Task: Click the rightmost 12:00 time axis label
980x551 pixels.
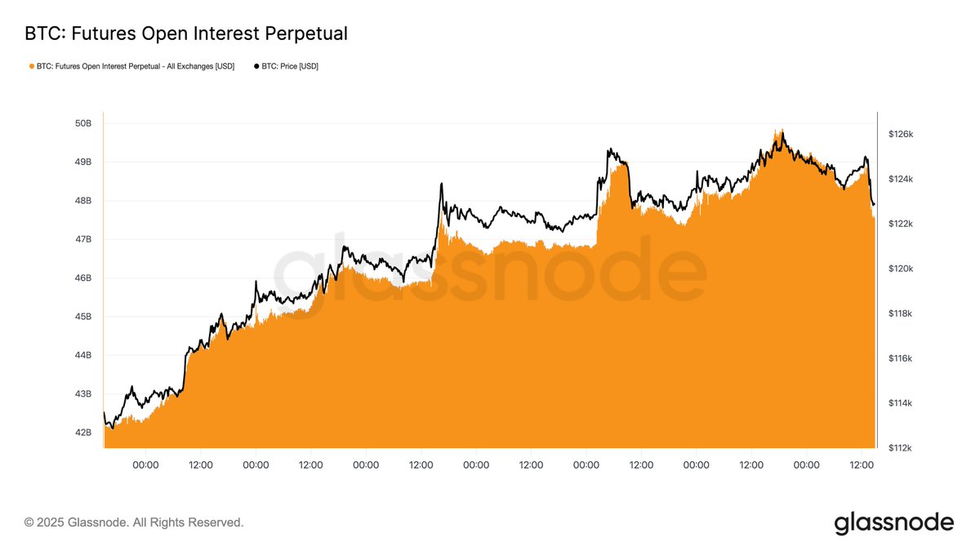Action: click(862, 464)
